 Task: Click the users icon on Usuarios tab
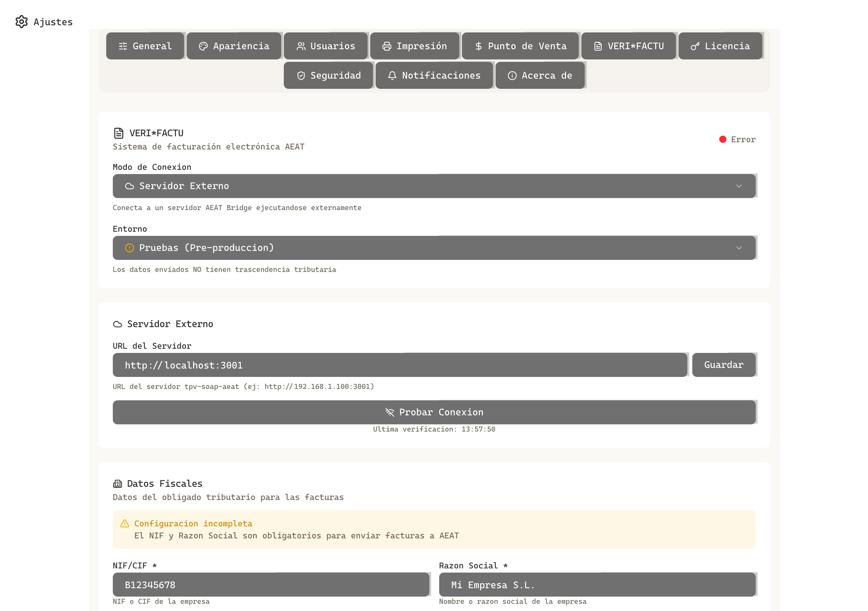click(x=301, y=46)
